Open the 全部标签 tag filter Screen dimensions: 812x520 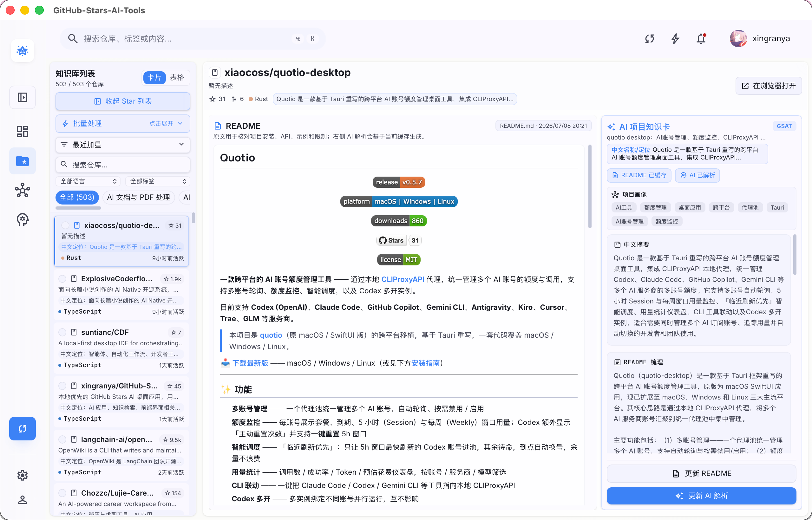click(157, 181)
